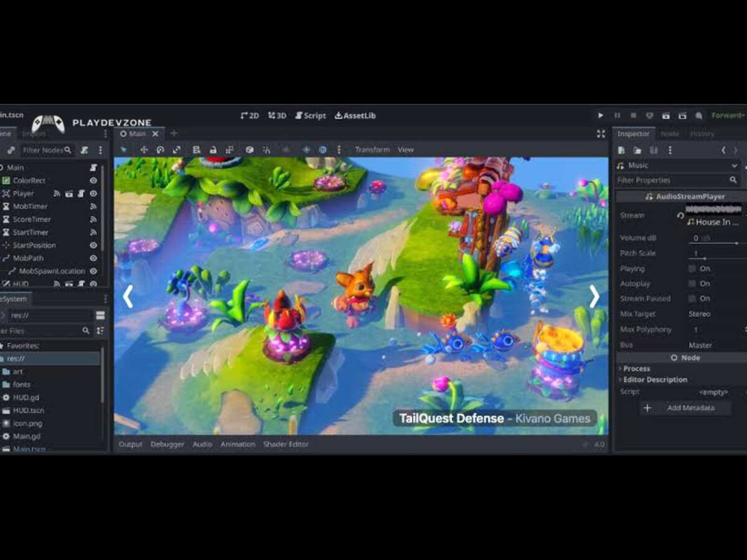
Task: Click the signal icon on ScoreTimer row
Action: (x=93, y=220)
